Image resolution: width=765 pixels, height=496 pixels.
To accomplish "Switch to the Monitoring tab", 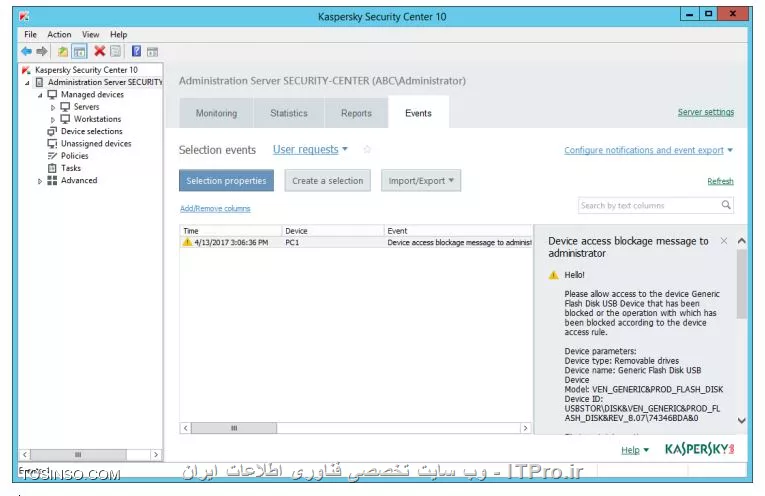I will pyautogui.click(x=216, y=113).
